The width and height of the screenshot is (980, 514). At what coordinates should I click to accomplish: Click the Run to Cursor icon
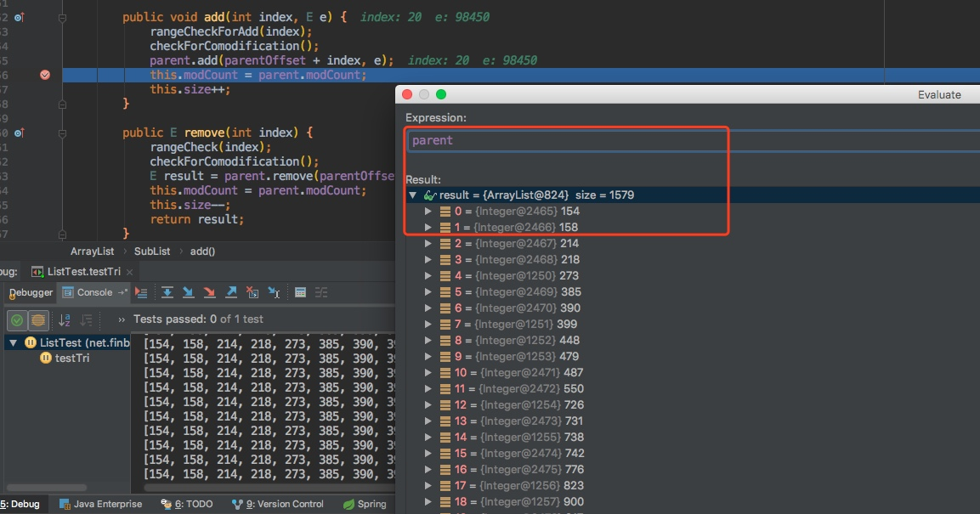click(272, 291)
